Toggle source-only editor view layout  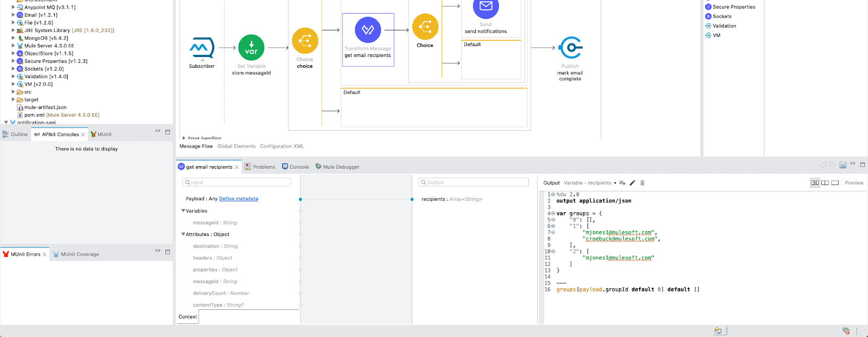pyautogui.click(x=835, y=183)
